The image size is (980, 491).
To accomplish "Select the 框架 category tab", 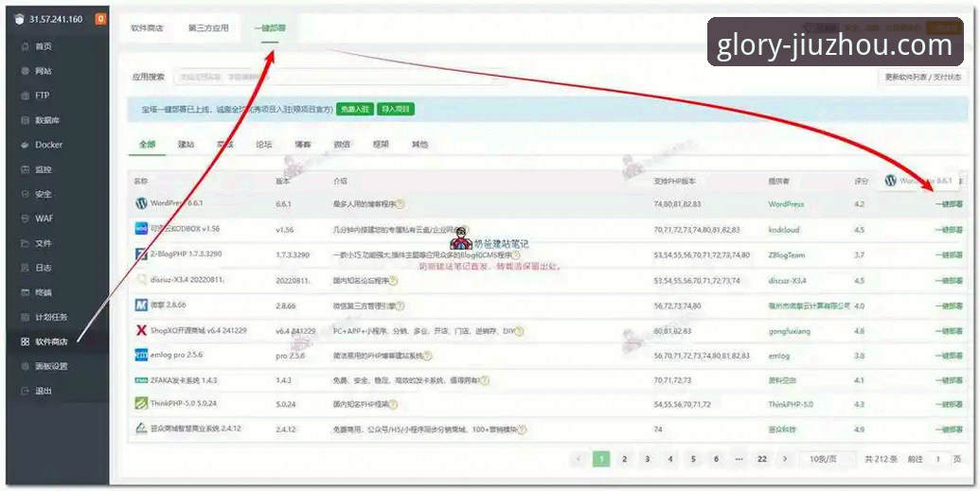I will tap(381, 145).
